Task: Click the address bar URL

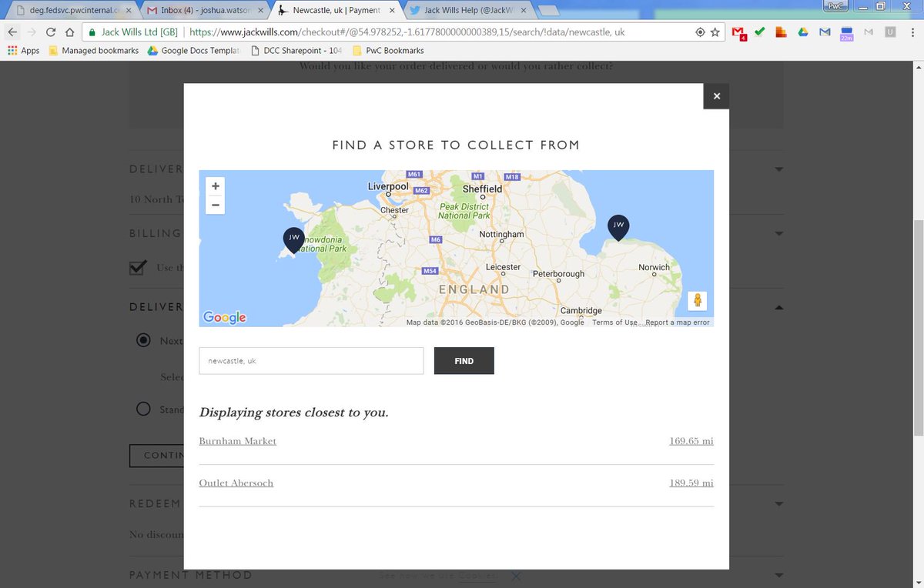Action: click(407, 32)
